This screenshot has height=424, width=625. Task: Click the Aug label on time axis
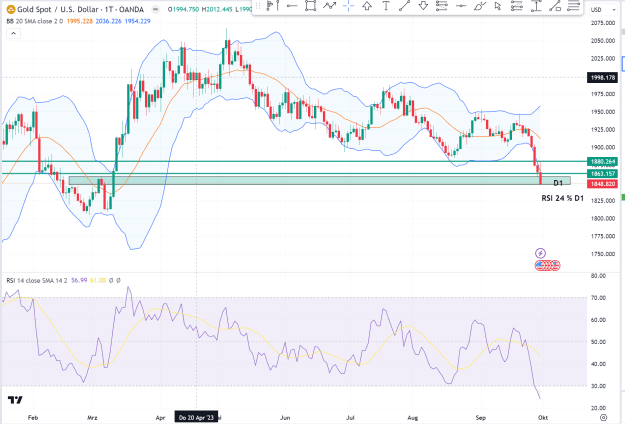click(413, 418)
